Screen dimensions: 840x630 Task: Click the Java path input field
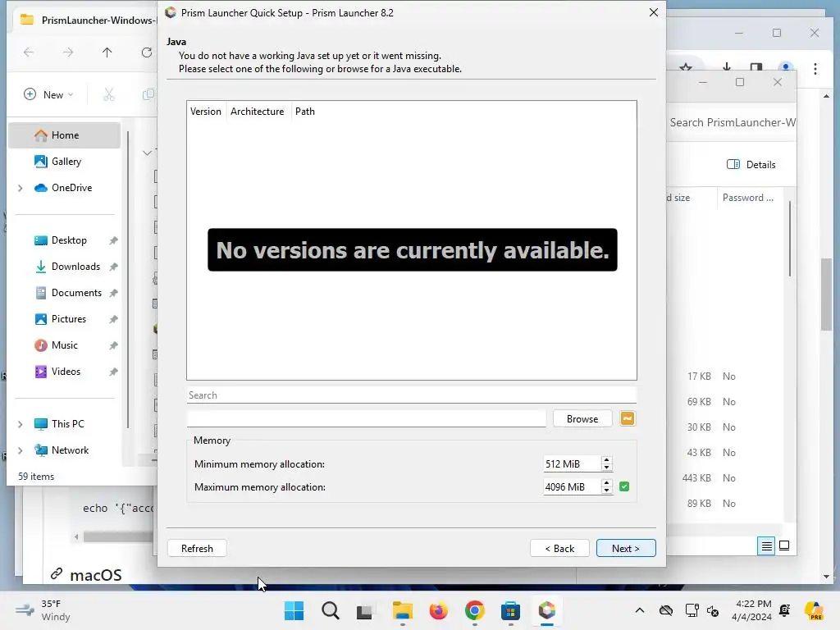pos(367,419)
